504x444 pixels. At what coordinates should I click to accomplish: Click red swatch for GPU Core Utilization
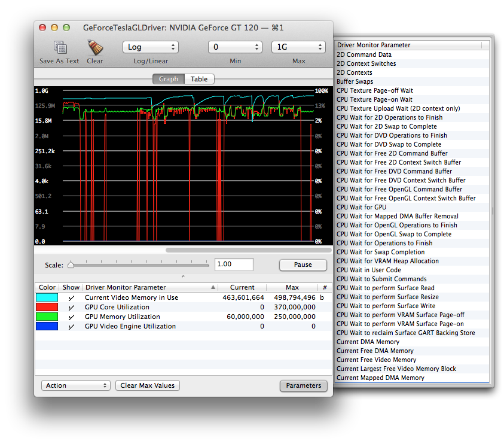point(47,307)
